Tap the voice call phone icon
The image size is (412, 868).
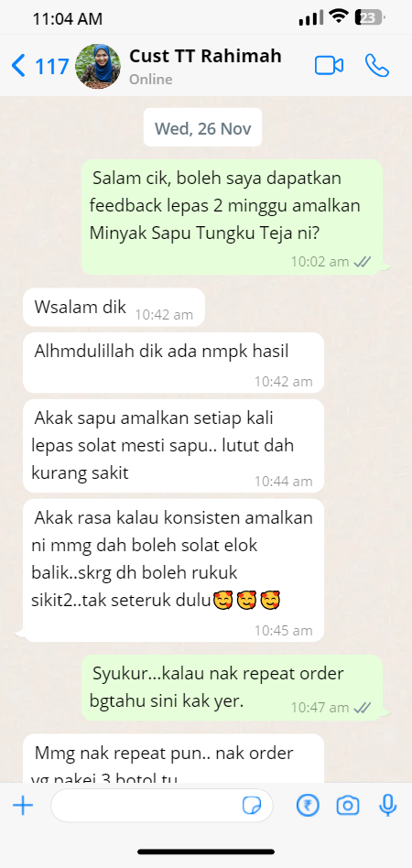point(377,66)
